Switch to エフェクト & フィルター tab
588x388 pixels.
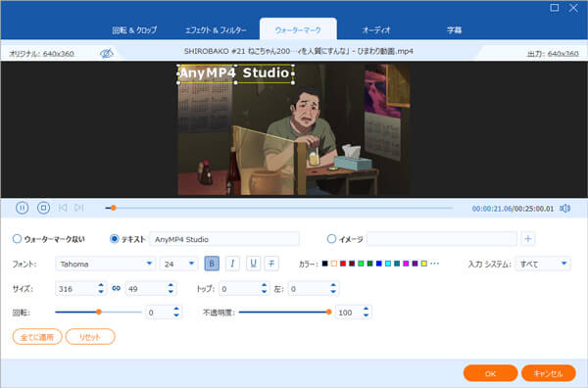216,30
